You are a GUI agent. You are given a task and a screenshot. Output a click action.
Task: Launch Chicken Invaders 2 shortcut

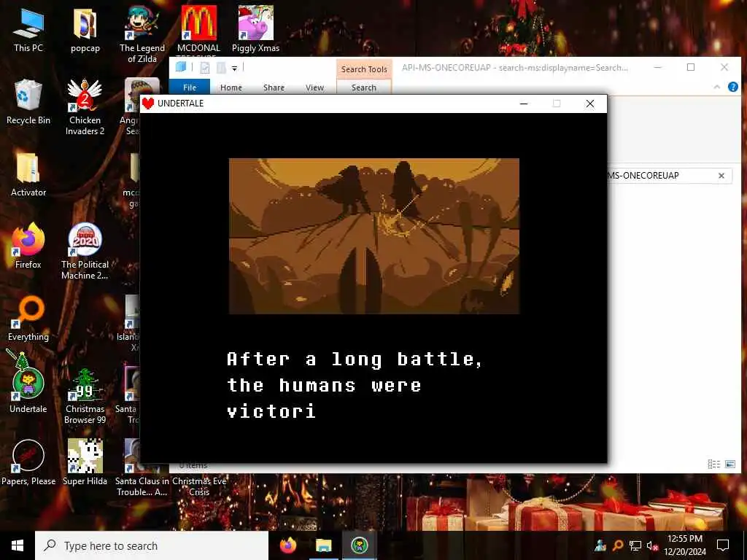coord(85,106)
